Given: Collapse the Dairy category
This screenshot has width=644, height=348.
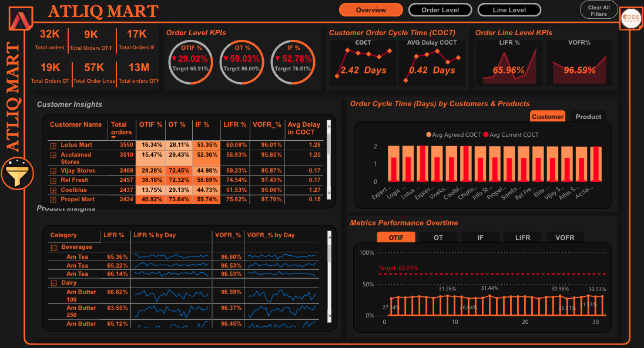Looking at the screenshot, I should (x=54, y=282).
